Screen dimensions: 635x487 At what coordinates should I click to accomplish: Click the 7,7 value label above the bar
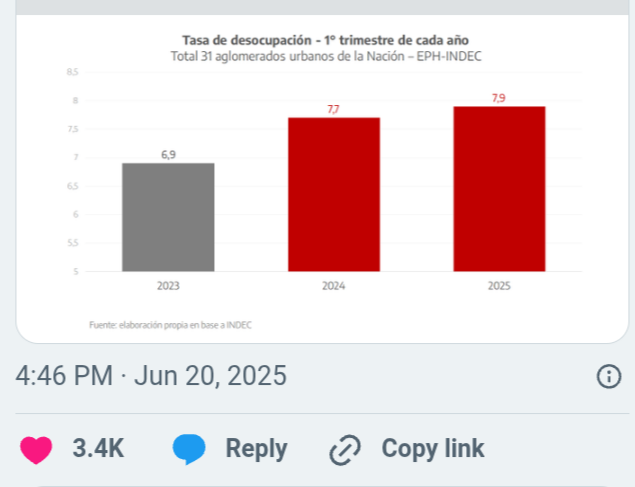(x=333, y=109)
